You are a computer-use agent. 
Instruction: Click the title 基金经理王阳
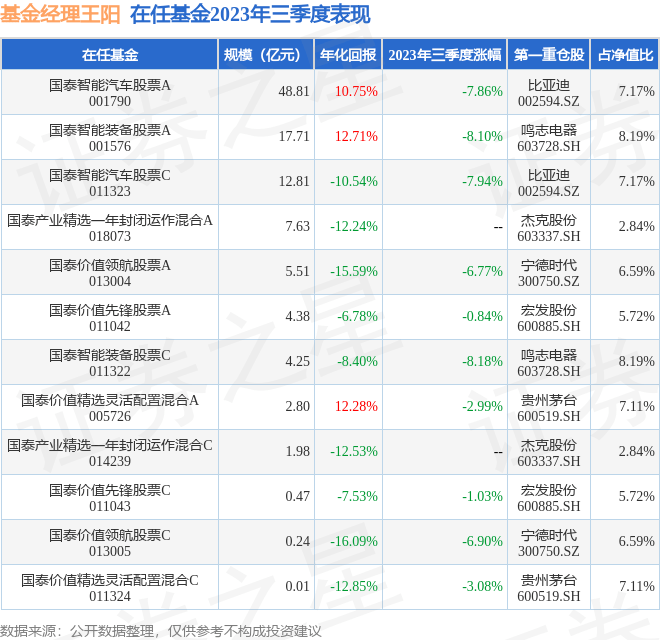(61, 16)
